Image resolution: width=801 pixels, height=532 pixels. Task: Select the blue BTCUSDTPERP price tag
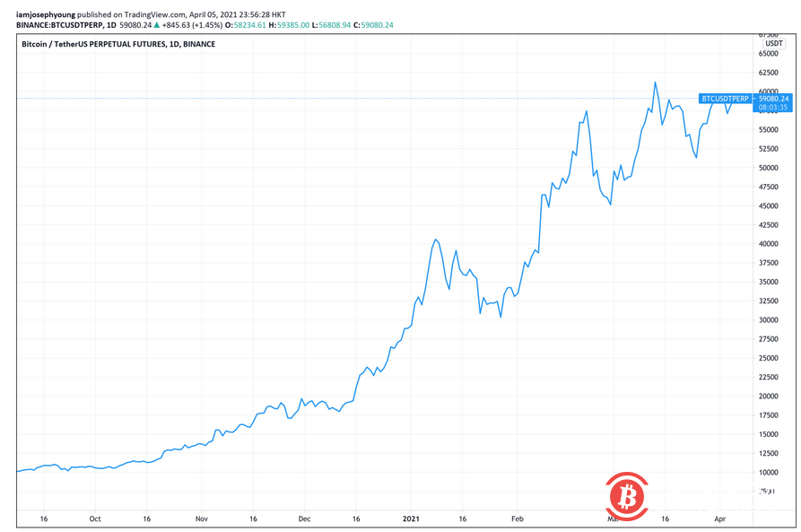726,99
